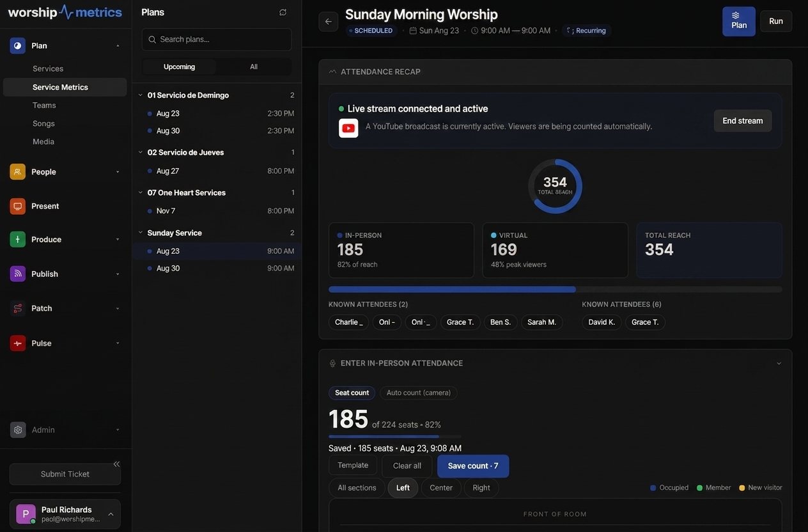808x532 pixels.
Task: Show the Center seating section
Action: [x=441, y=488]
